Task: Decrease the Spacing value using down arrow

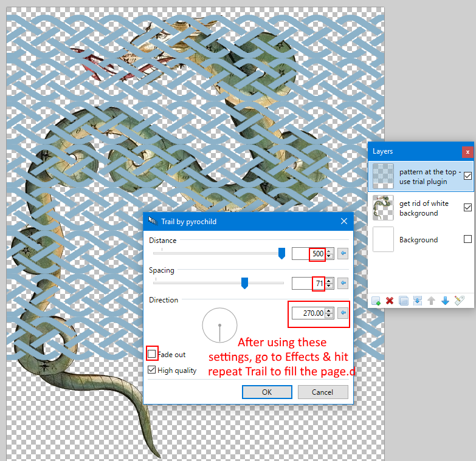Action: click(329, 285)
